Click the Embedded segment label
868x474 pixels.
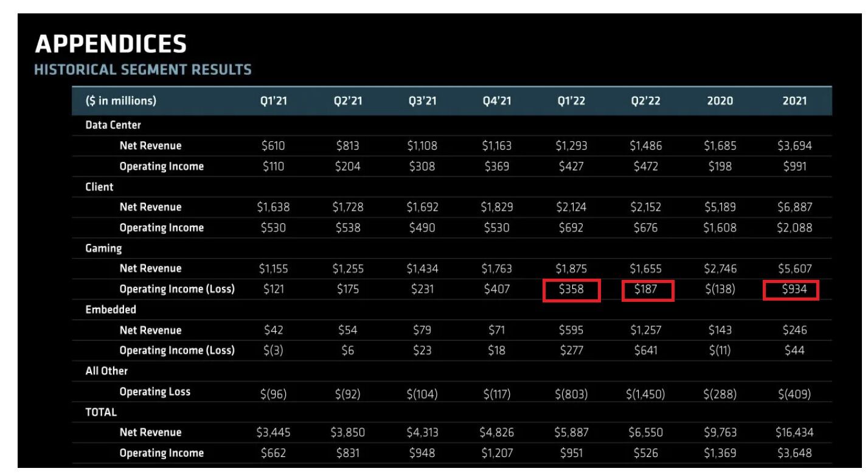tap(111, 310)
